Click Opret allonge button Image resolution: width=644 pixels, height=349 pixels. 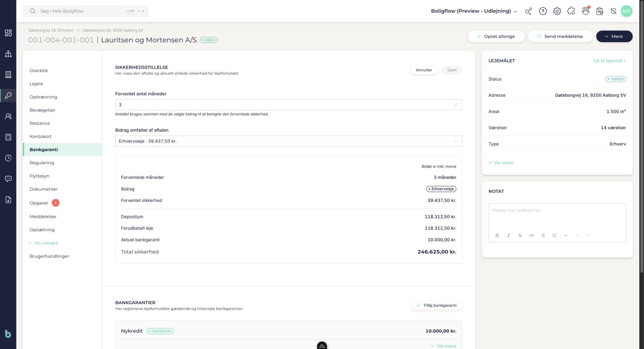point(496,36)
